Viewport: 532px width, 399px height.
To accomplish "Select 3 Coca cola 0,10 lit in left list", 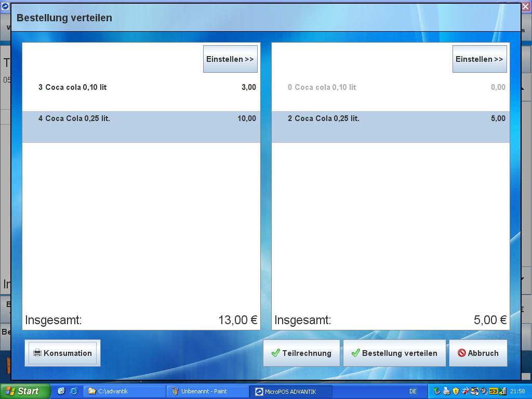I will pyautogui.click(x=141, y=87).
